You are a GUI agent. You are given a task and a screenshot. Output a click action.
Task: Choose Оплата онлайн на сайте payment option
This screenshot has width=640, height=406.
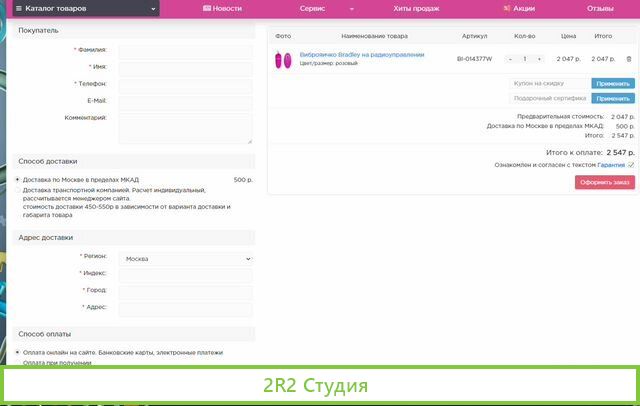coord(17,352)
